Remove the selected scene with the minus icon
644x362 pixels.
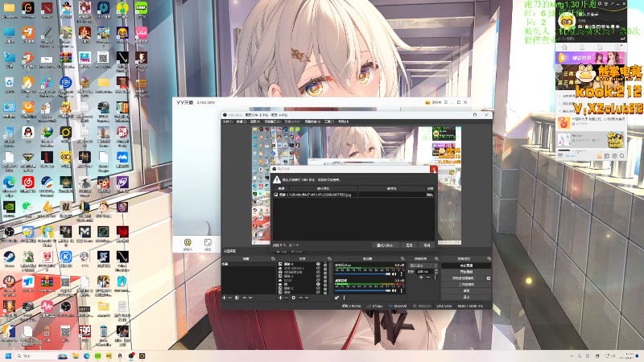[x=230, y=298]
